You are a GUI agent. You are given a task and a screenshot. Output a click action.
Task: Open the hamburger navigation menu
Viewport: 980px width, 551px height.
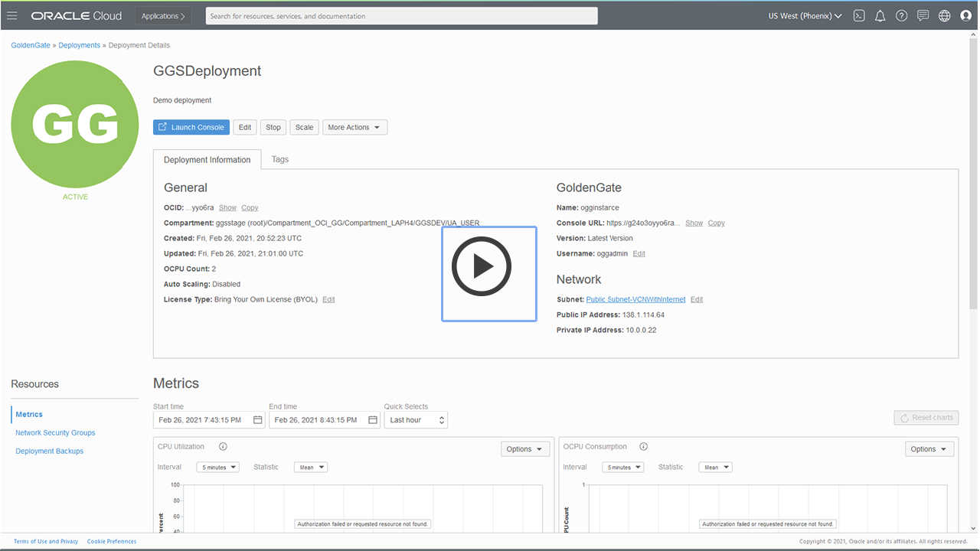[x=12, y=16]
